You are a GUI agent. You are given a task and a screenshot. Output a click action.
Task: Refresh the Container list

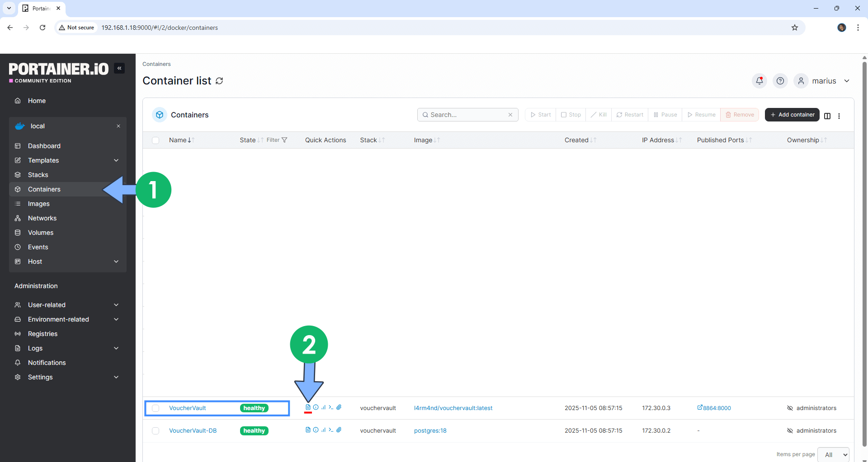coord(219,80)
